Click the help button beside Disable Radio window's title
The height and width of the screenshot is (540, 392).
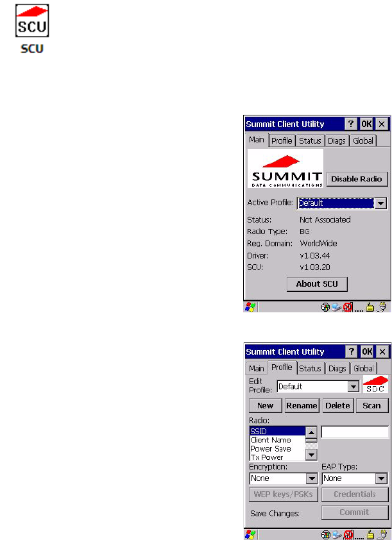pyautogui.click(x=351, y=124)
